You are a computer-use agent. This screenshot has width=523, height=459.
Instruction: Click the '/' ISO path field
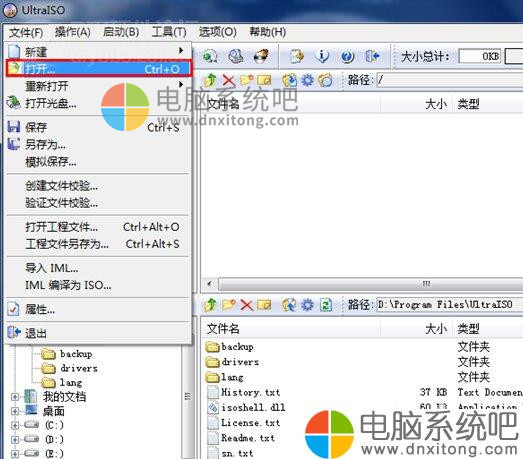tap(449, 80)
